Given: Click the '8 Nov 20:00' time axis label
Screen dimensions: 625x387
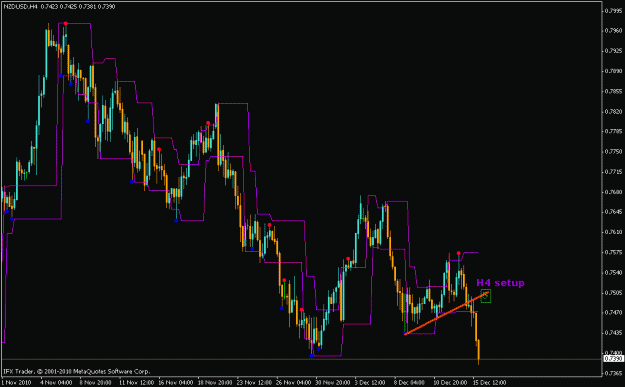Looking at the screenshot, I should [x=95, y=383].
